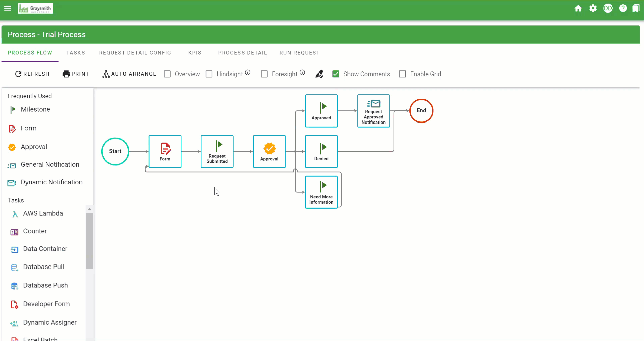Click the Hindsight info icon

coord(248,72)
